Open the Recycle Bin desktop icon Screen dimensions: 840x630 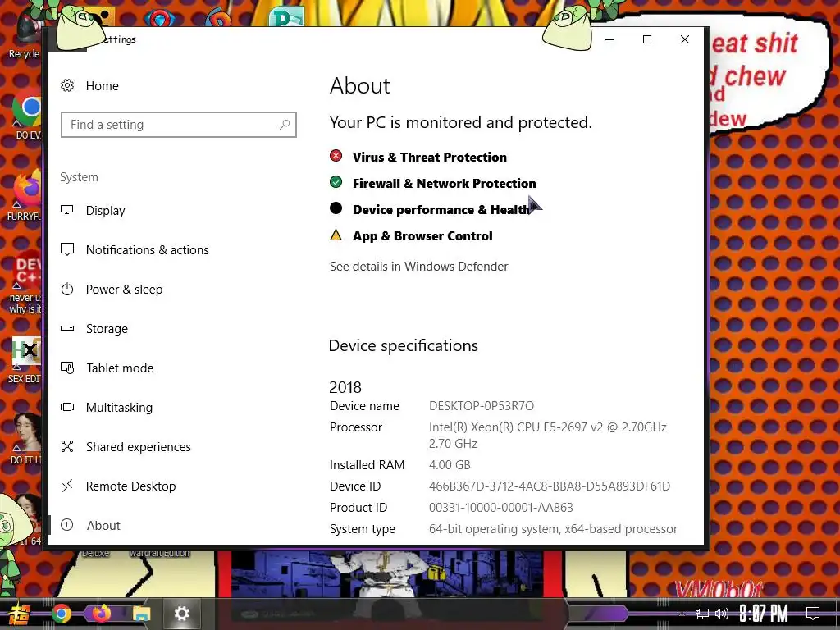[24, 34]
